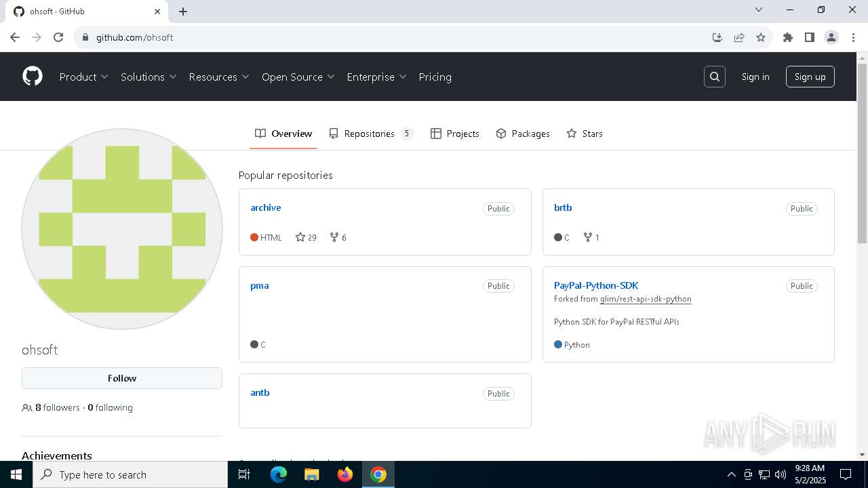Click the archive repository stars count
Viewport: 868px width, 488px height.
306,237
